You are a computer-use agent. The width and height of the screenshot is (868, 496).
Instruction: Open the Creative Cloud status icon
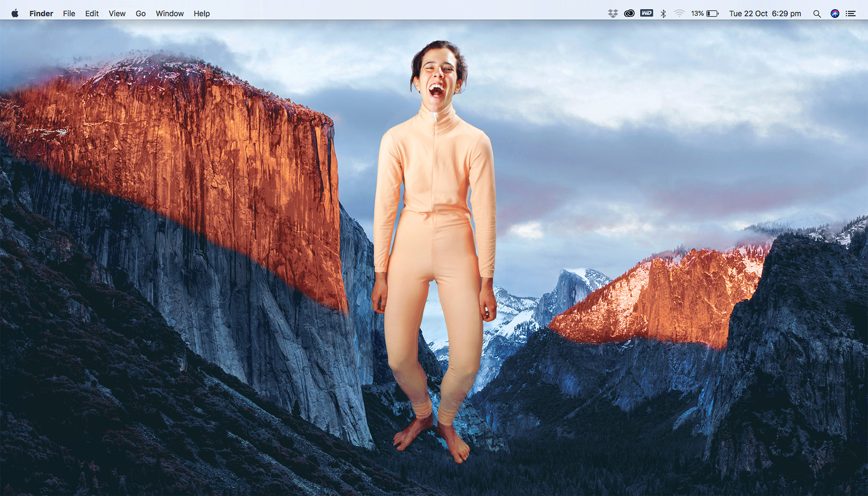(629, 13)
